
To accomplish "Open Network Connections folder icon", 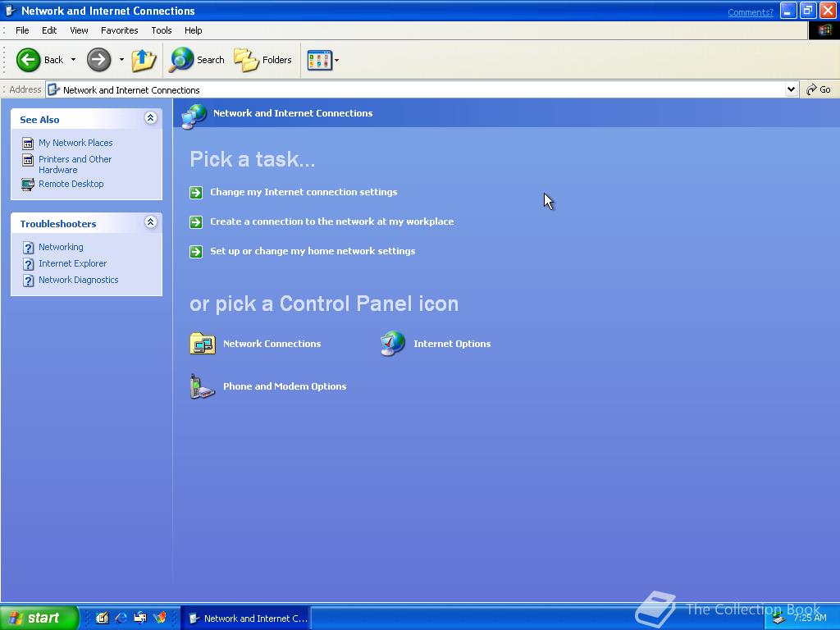I will pos(203,344).
